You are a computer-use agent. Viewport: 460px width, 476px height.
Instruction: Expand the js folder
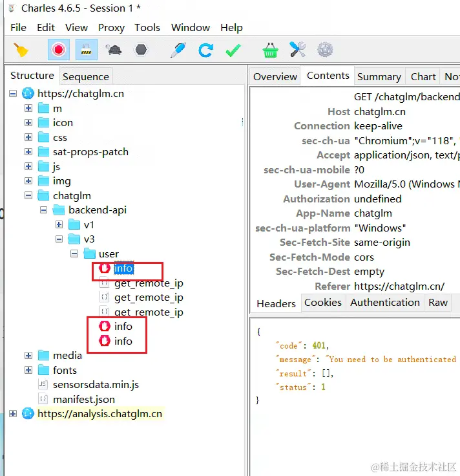point(28,166)
